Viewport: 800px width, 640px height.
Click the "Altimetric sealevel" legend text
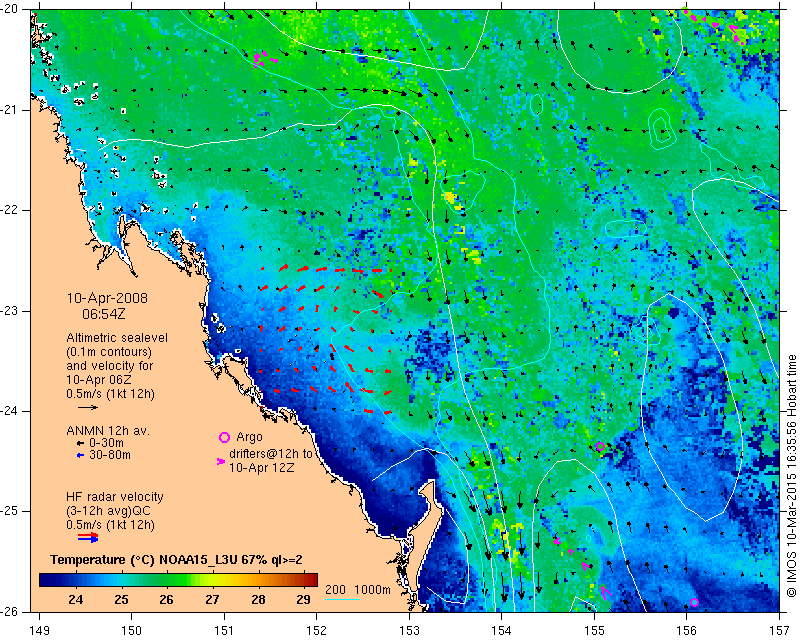pyautogui.click(x=117, y=338)
